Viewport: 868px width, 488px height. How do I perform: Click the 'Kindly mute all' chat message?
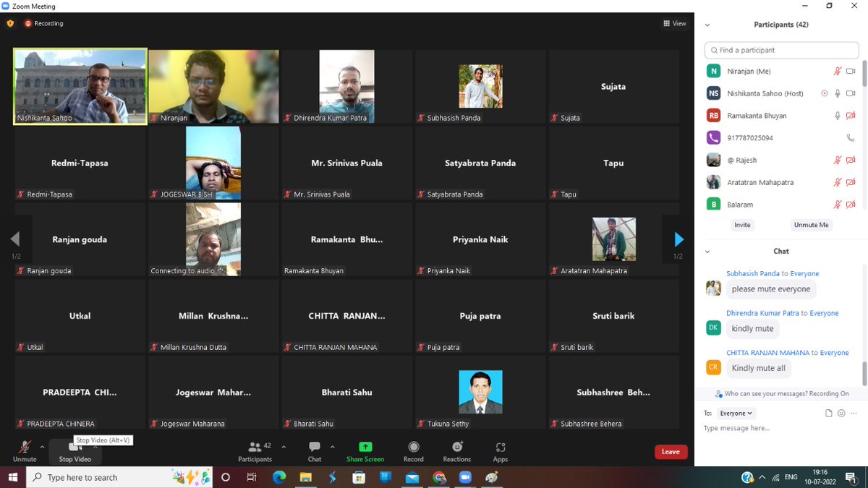click(x=758, y=368)
